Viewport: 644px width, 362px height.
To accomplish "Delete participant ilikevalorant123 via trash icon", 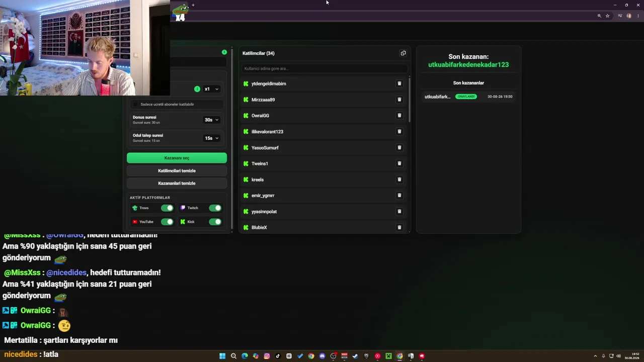I will 399,132.
